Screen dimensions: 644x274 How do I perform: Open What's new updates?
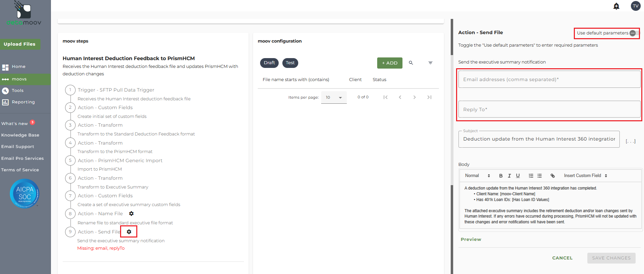point(15,124)
